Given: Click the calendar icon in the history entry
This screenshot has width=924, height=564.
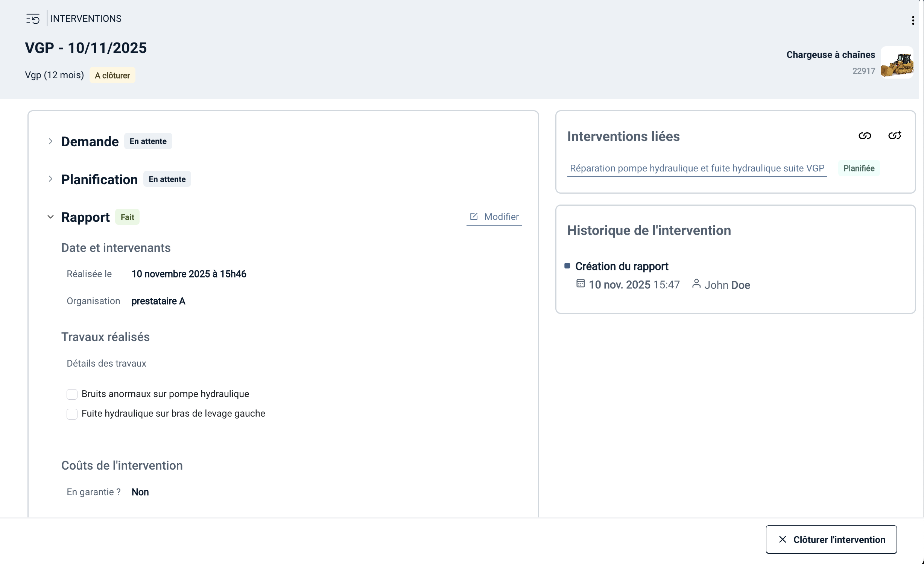Looking at the screenshot, I should point(581,284).
